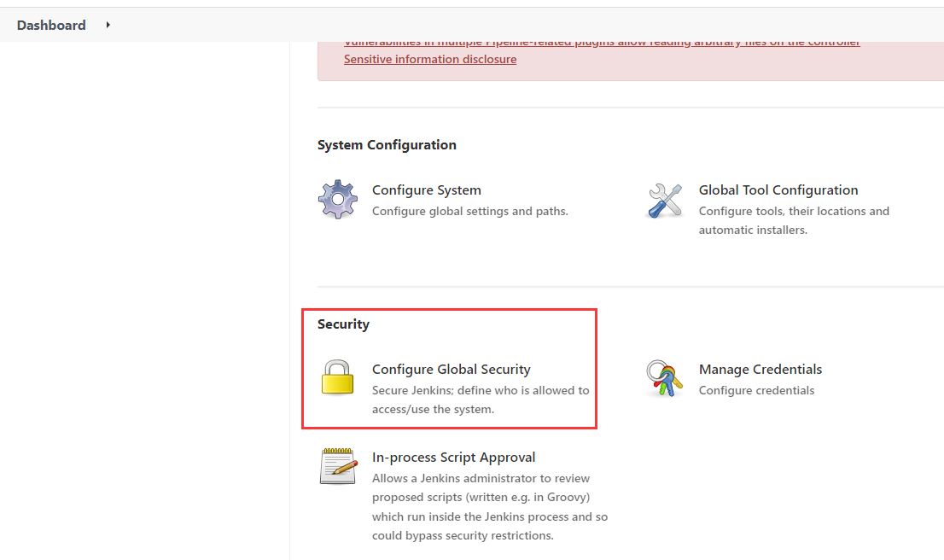Click the yellow padlock security icon

click(338, 377)
